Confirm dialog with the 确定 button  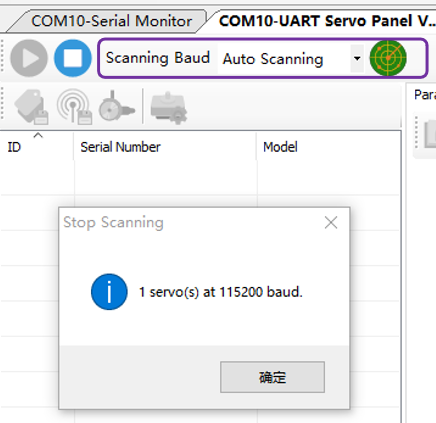point(272,377)
